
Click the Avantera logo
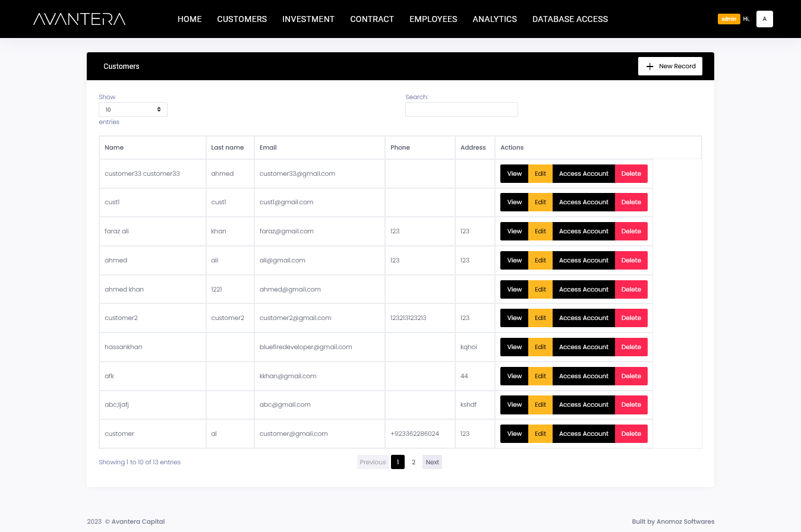click(x=80, y=19)
